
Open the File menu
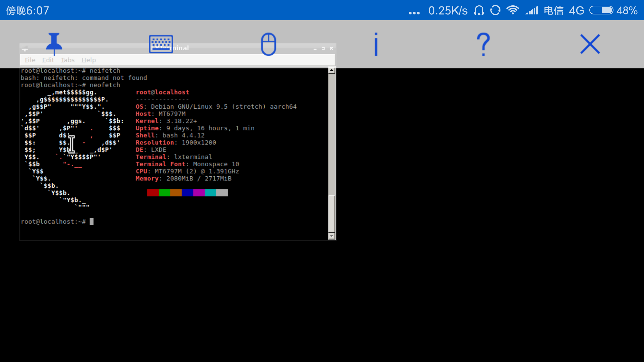(30, 60)
